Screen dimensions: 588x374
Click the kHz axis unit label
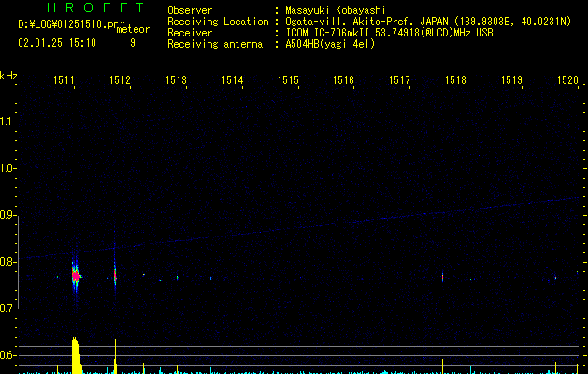pos(8,76)
